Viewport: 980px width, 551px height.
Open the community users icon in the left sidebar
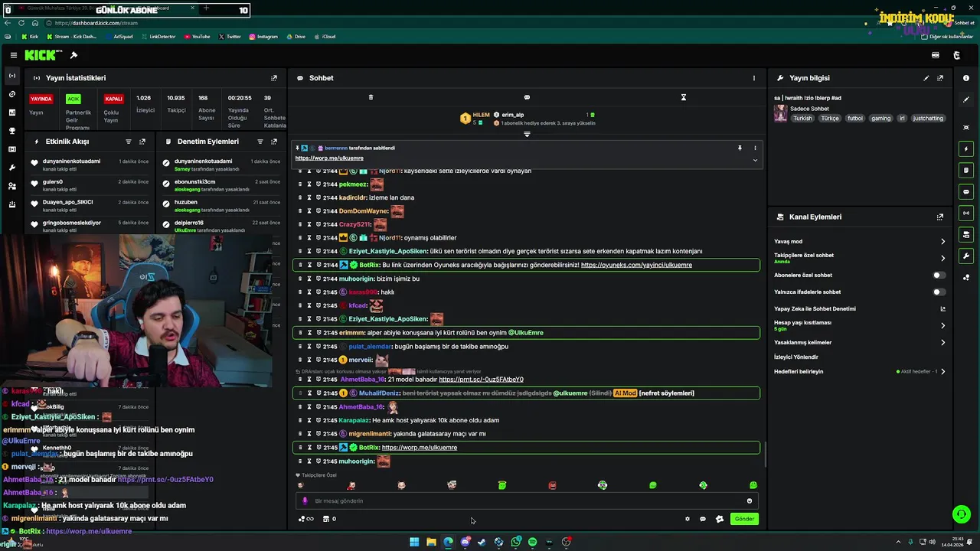[x=11, y=186]
